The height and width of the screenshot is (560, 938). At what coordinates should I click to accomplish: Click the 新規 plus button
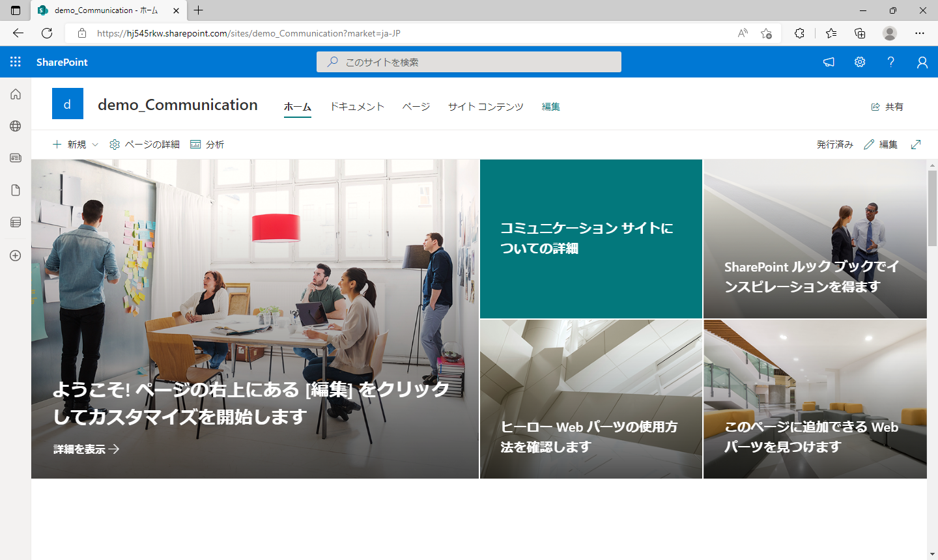[x=70, y=145]
